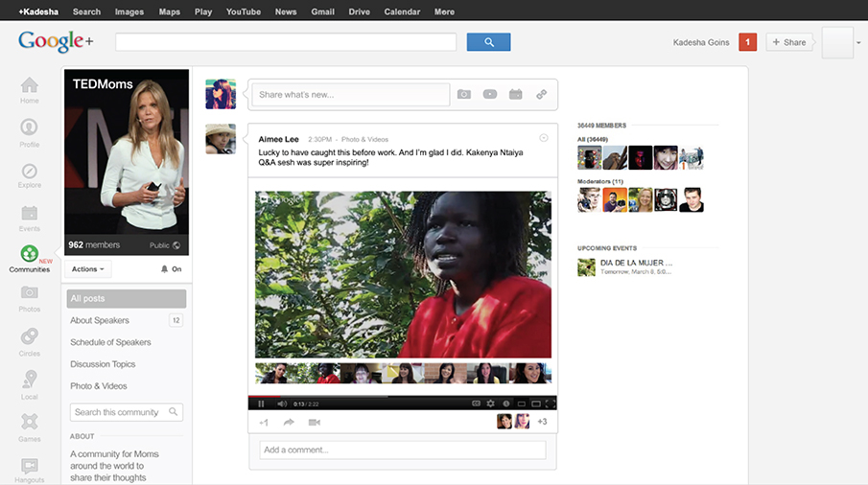Attach a photo with the camera icon
Image resolution: width=868 pixels, height=485 pixels.
click(x=464, y=95)
